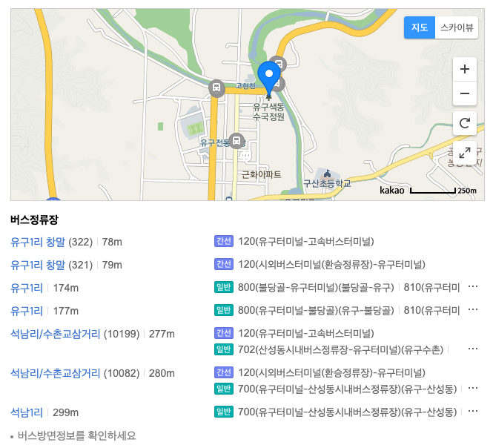Click the 유구색동 수국정원 map label
The width and height of the screenshot is (493, 448).
point(269,112)
